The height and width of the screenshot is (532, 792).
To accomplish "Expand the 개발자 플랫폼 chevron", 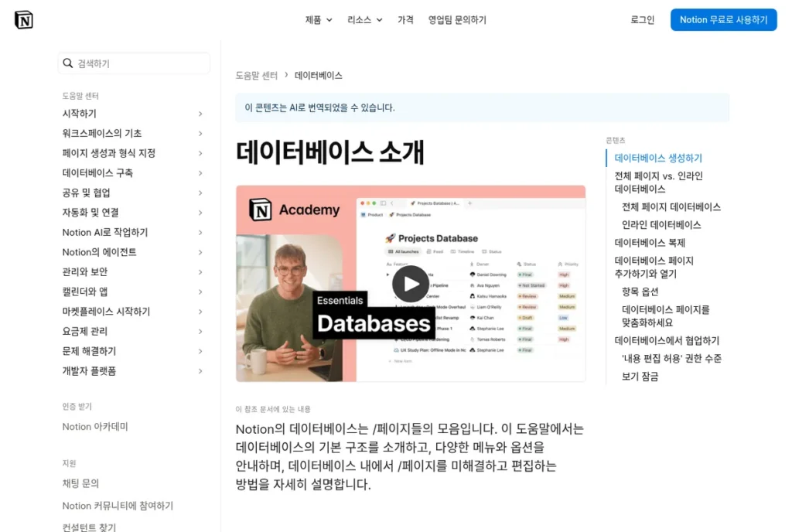I will (200, 371).
